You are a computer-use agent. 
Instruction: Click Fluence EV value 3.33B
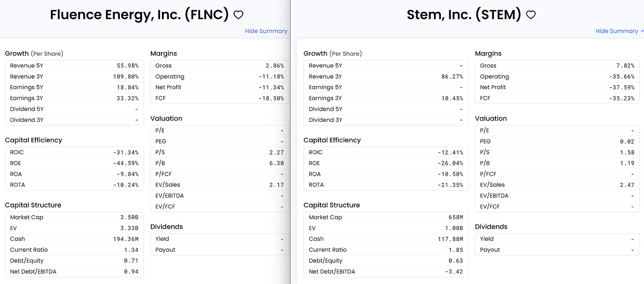coord(129,228)
